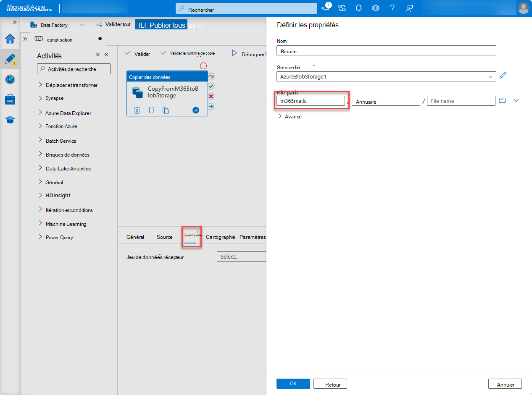
Task: Open Azure notifications bell
Action: pos(358,8)
